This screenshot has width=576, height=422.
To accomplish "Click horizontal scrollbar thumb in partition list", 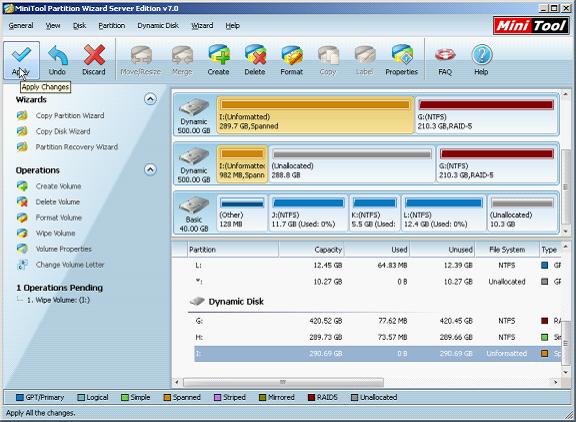I will [x=283, y=382].
